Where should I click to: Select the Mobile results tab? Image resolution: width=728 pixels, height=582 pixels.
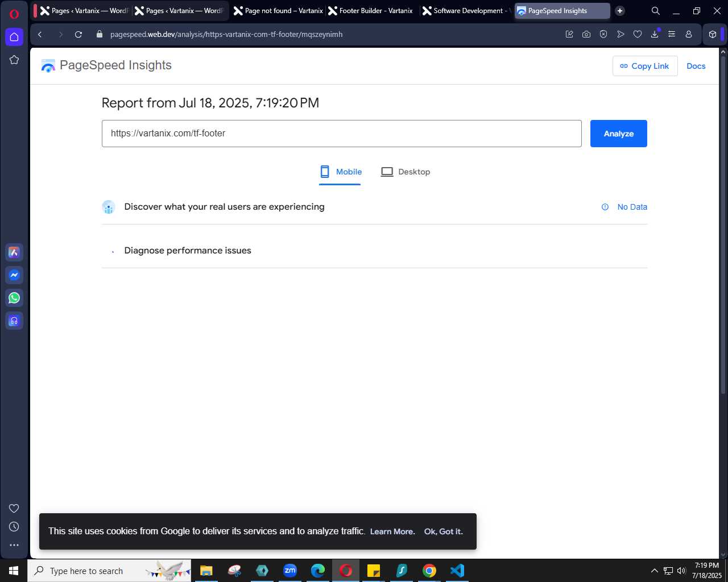point(340,172)
